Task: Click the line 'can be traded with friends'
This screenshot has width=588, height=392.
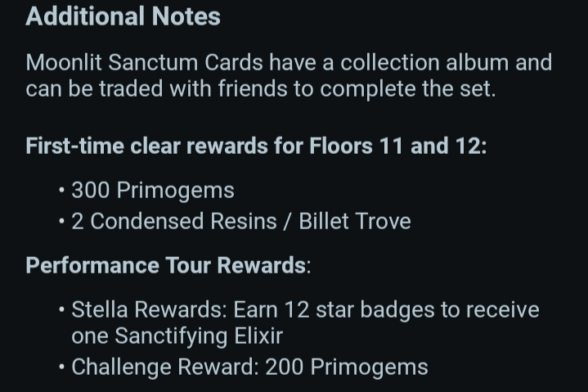Action: 156,89
